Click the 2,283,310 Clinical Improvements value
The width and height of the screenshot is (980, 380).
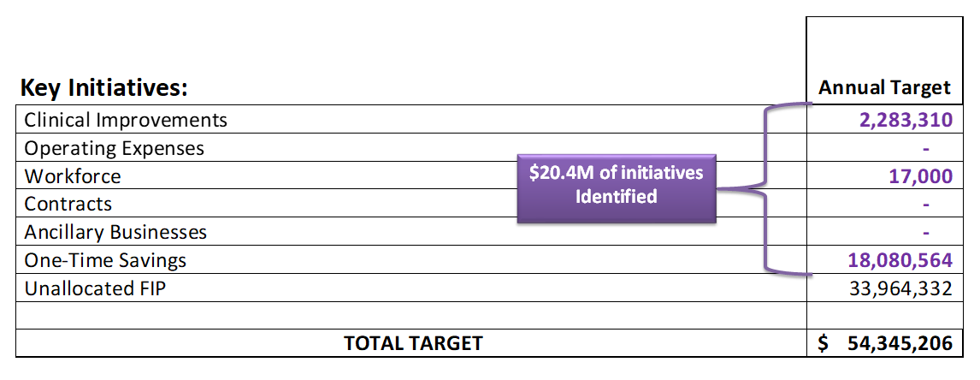[906, 120]
